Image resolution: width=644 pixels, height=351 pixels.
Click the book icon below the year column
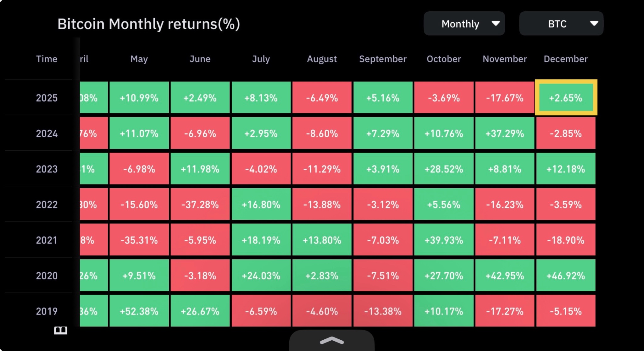(x=60, y=330)
